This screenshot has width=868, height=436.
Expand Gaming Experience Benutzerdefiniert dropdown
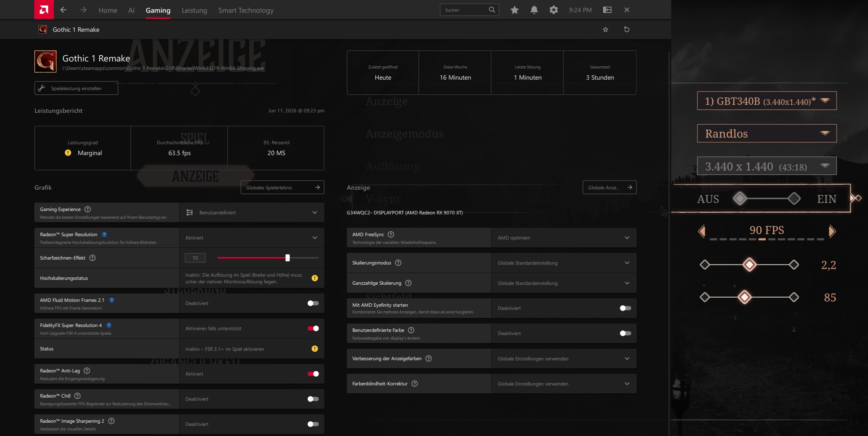[252, 212]
